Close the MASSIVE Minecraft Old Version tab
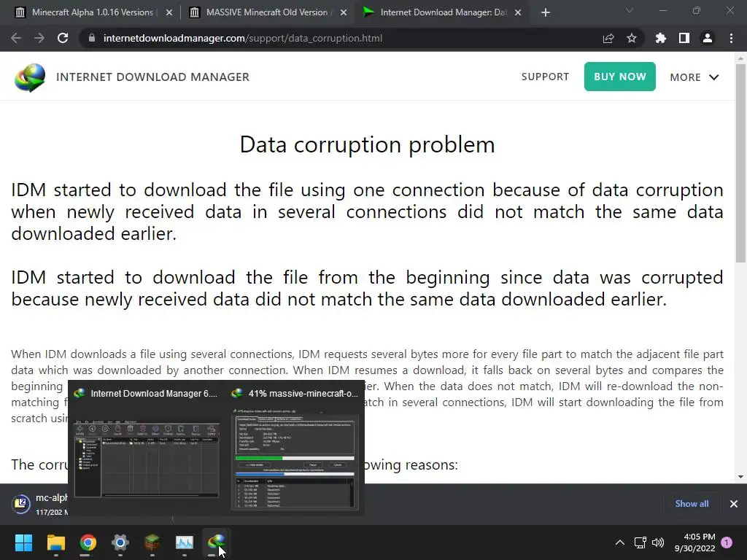Screen dimensions: 747x560 [x=344, y=12]
